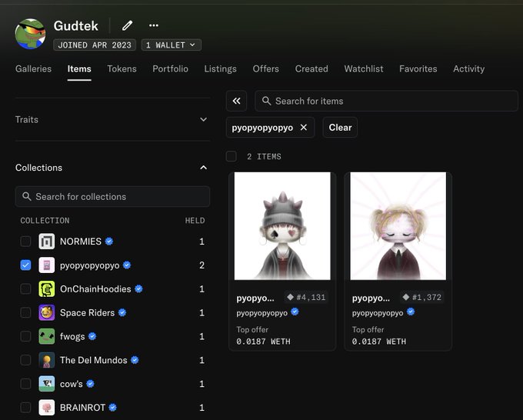Viewport: 523px width, 420px height.
Task: Click the Clear filters button
Action: coord(340,128)
